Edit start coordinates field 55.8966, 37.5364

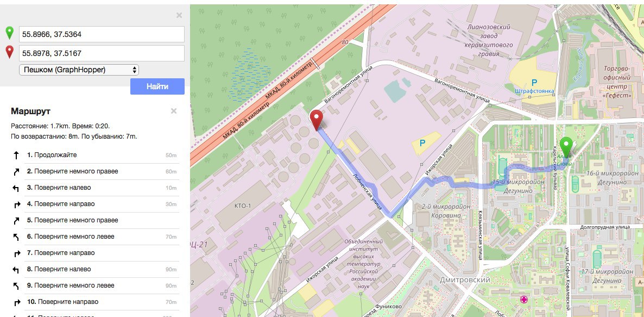click(102, 35)
